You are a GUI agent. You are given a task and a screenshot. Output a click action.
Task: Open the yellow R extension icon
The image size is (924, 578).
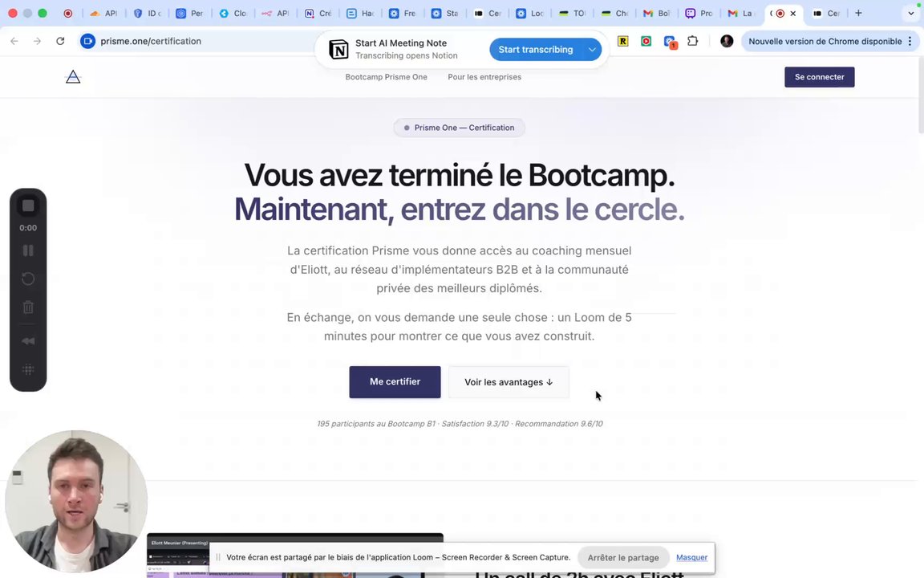click(x=623, y=41)
